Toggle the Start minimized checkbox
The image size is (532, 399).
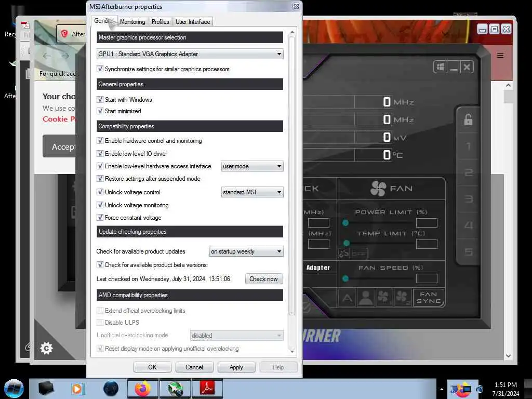100,111
